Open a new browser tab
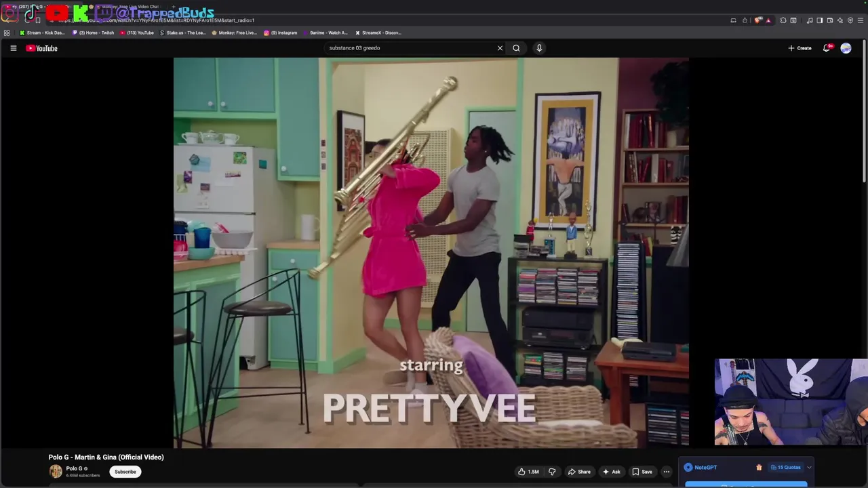 (x=174, y=7)
